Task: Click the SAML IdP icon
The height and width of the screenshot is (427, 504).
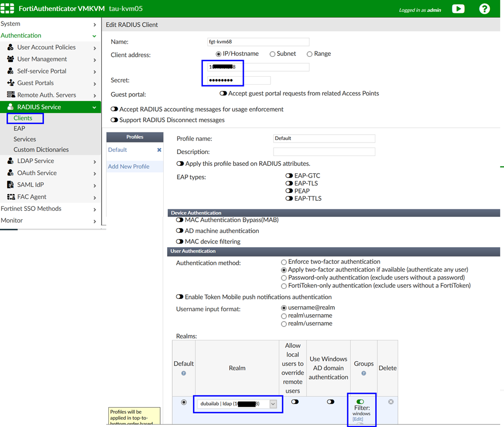Action: pyautogui.click(x=10, y=185)
